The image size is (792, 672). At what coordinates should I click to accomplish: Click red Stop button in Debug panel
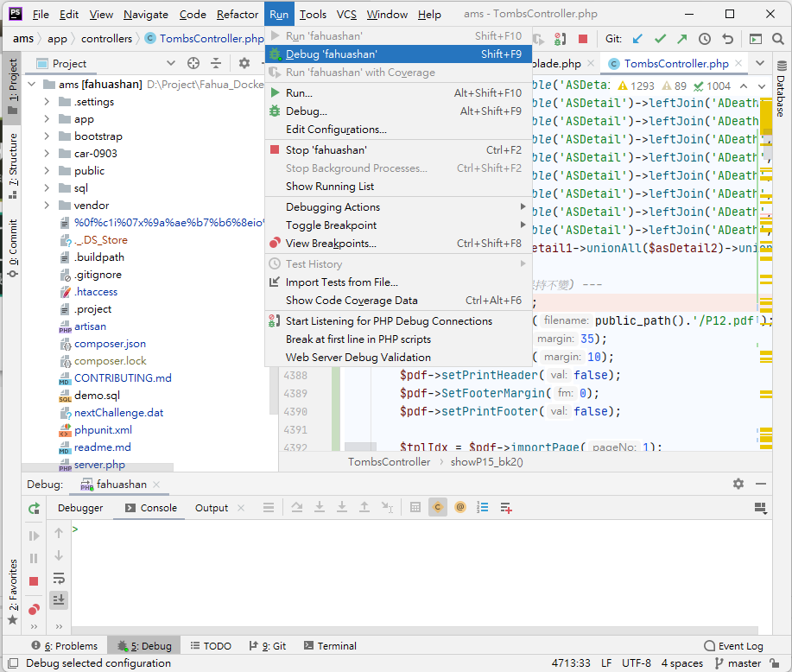34,581
